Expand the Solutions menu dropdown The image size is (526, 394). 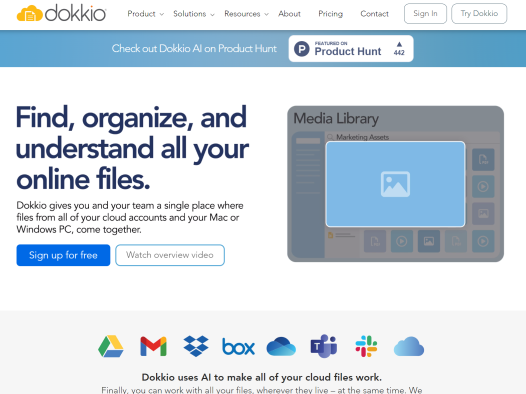pyautogui.click(x=194, y=14)
